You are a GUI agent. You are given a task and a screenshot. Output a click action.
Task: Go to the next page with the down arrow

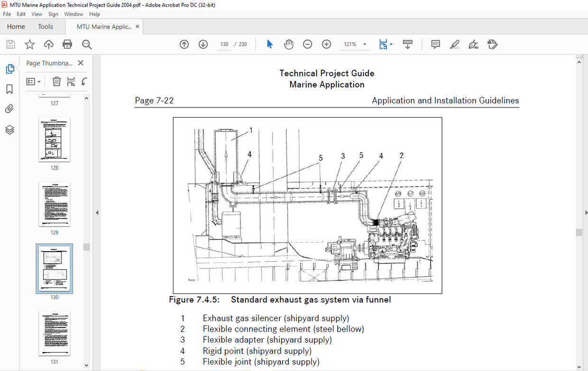pyautogui.click(x=203, y=44)
